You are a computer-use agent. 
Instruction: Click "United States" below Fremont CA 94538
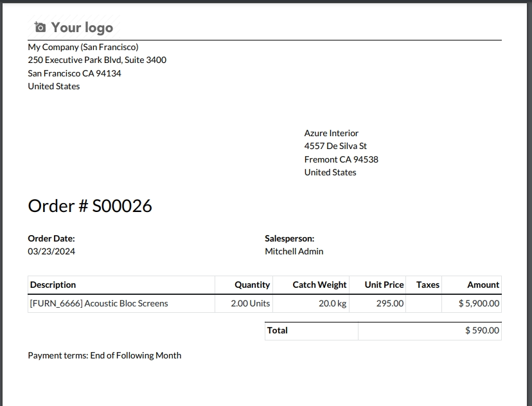point(330,172)
